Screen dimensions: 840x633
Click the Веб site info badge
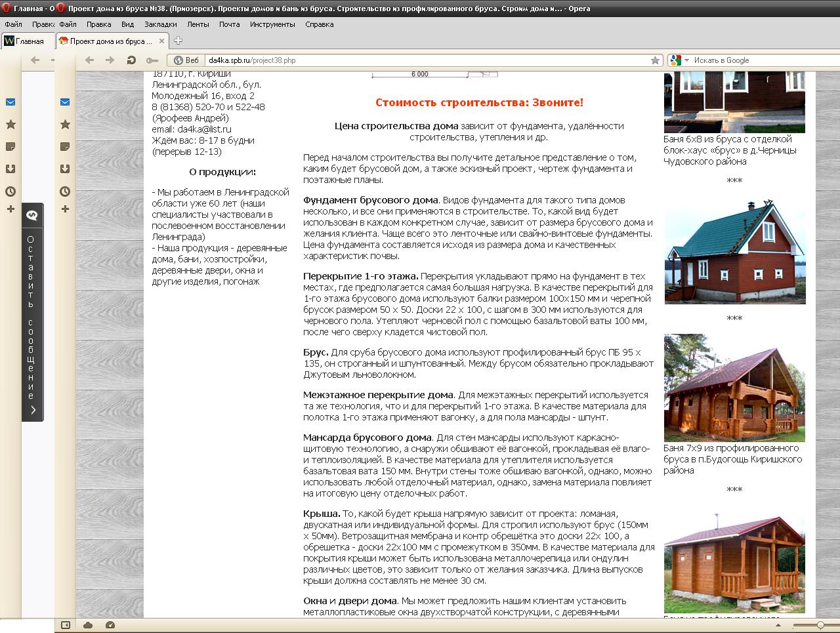pyautogui.click(x=186, y=60)
